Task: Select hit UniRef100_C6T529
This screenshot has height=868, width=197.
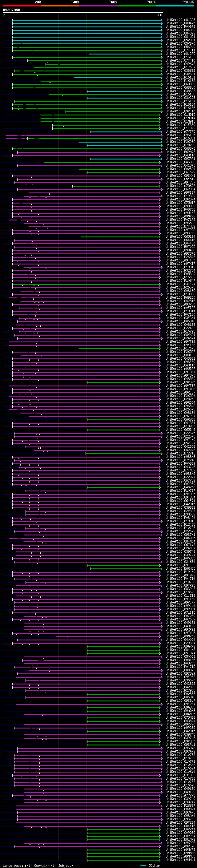Action: click(x=180, y=172)
